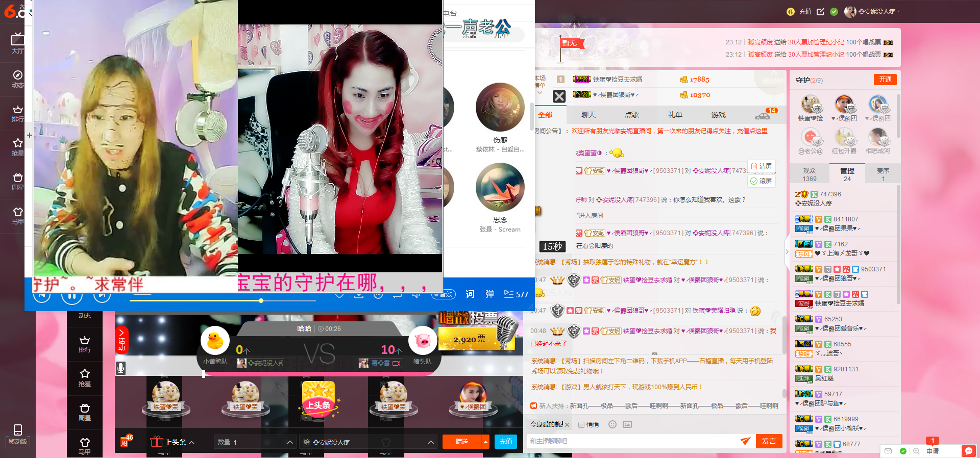Open the 相思成河 guardian avatar
Image resolution: width=980 pixels, height=458 pixels.
878,138
